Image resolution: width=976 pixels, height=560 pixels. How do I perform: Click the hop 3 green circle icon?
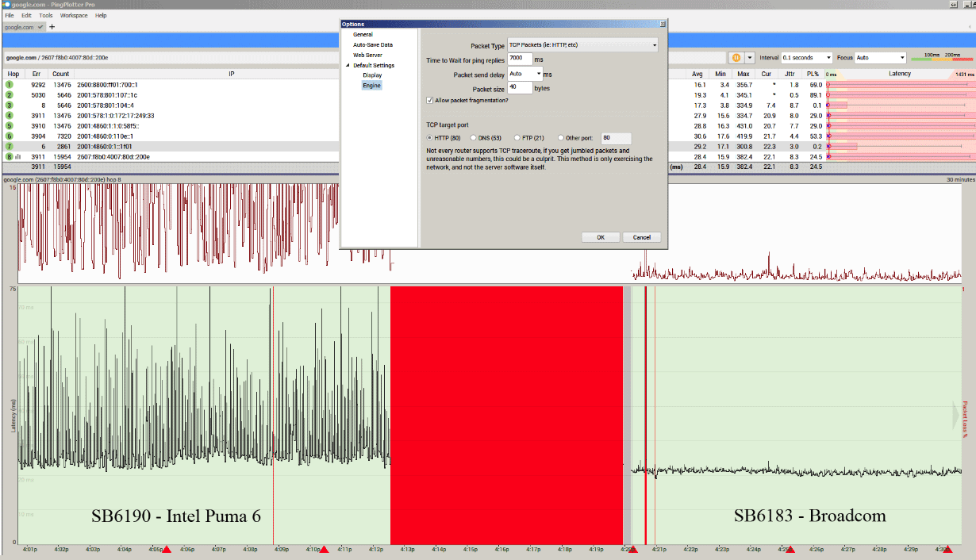click(10, 105)
